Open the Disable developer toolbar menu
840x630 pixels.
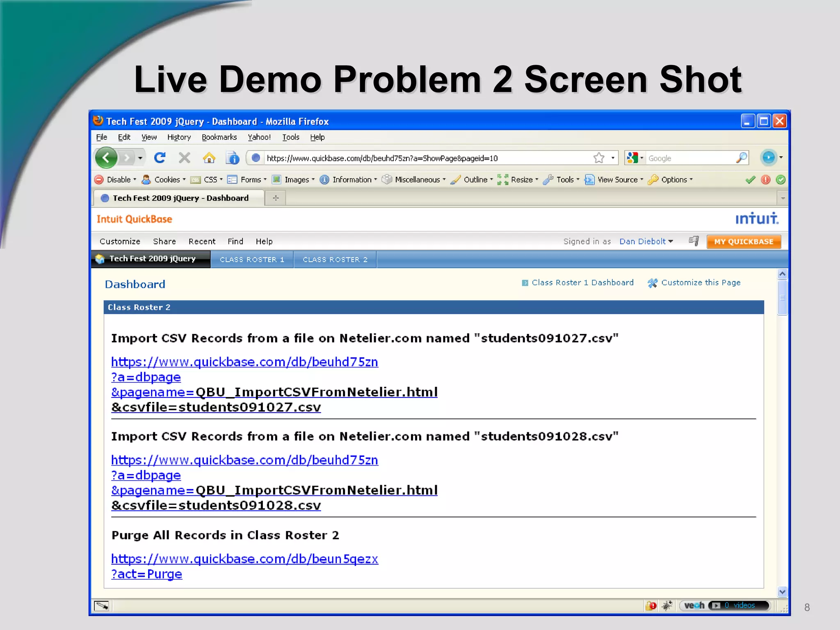point(115,180)
